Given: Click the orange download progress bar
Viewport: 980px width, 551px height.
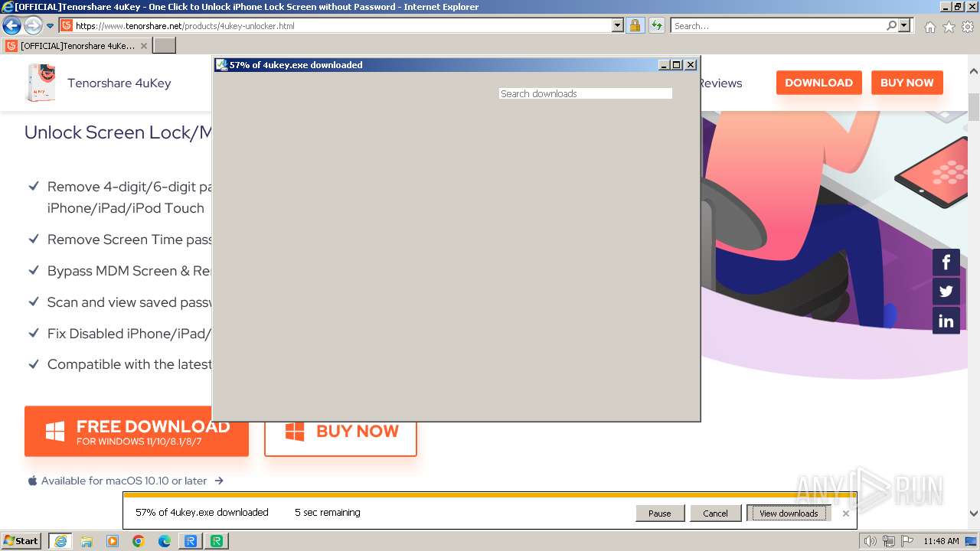Looking at the screenshot, I should (489, 495).
